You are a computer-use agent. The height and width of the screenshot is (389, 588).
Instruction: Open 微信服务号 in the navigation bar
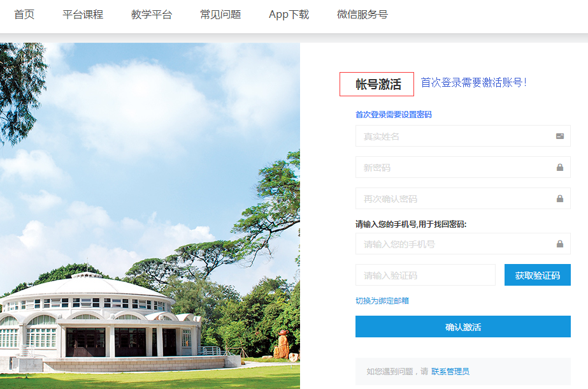[x=362, y=15]
